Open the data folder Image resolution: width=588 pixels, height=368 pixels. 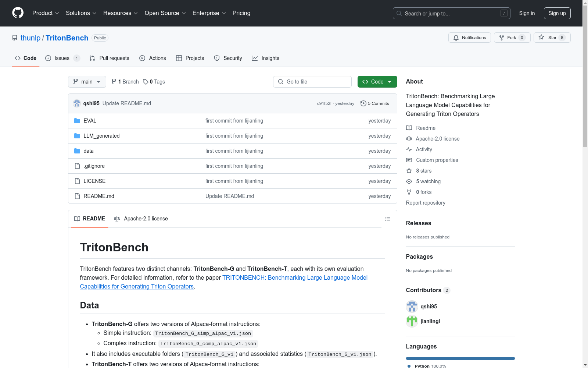(x=89, y=151)
